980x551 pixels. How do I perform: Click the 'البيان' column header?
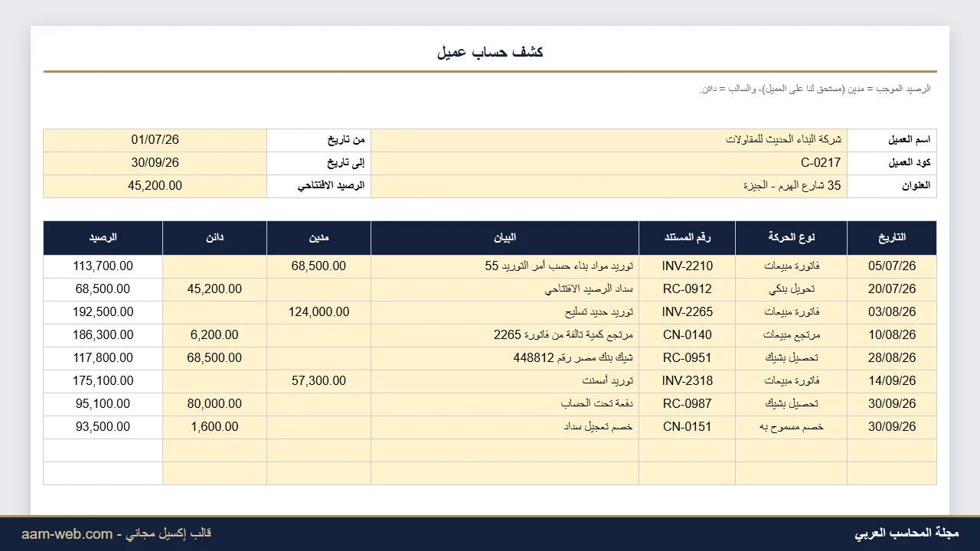505,237
